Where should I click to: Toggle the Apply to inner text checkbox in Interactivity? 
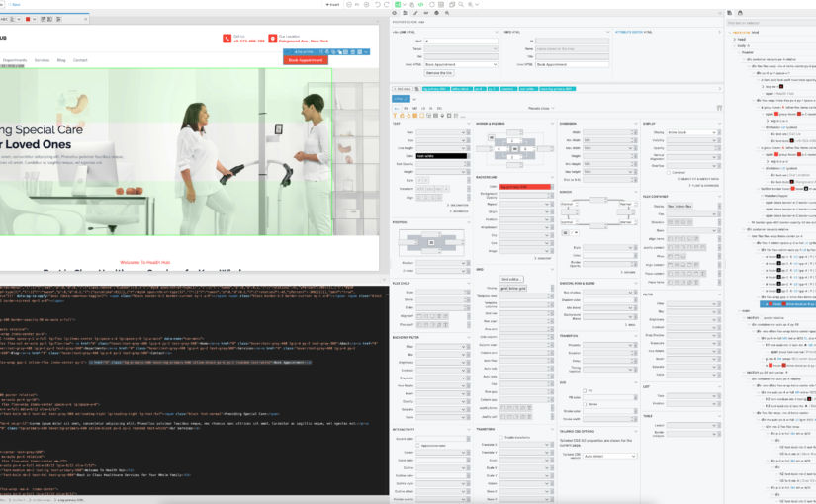point(417,446)
